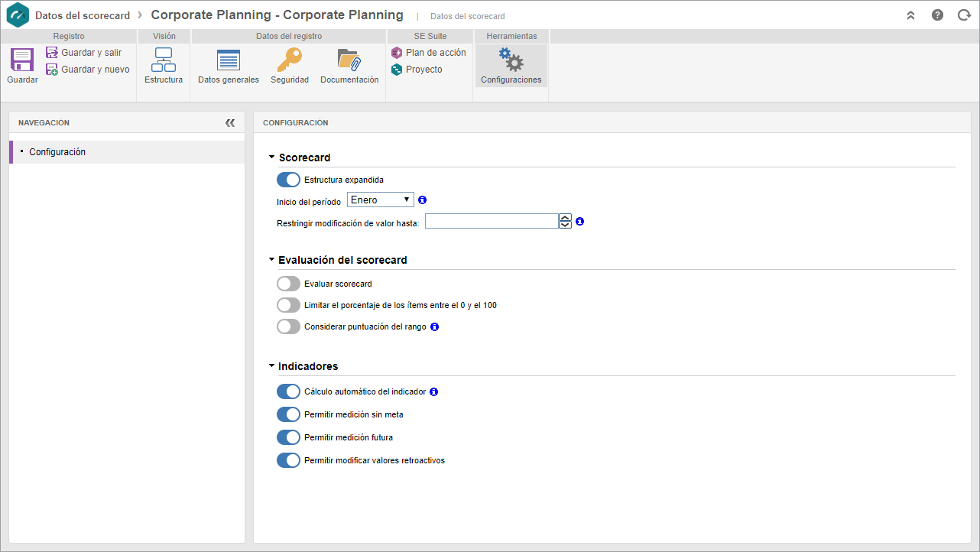Click the Datos del scorecard breadcrumb
The image size is (980, 552).
[x=83, y=15]
